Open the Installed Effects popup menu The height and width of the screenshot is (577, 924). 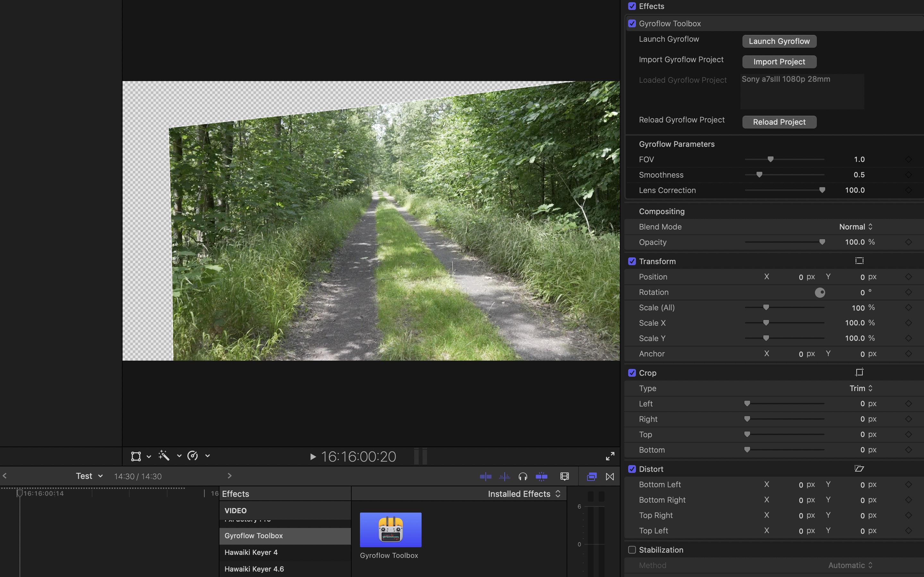(524, 494)
